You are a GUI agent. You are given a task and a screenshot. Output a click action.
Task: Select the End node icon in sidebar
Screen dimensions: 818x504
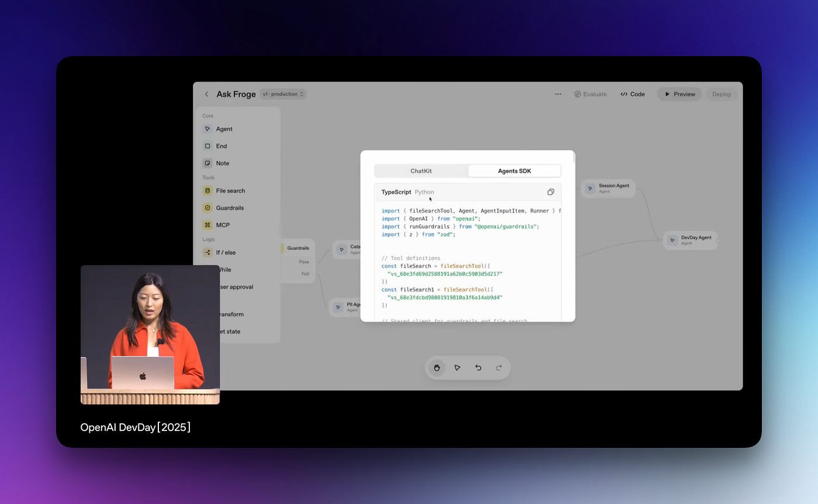[x=207, y=146]
